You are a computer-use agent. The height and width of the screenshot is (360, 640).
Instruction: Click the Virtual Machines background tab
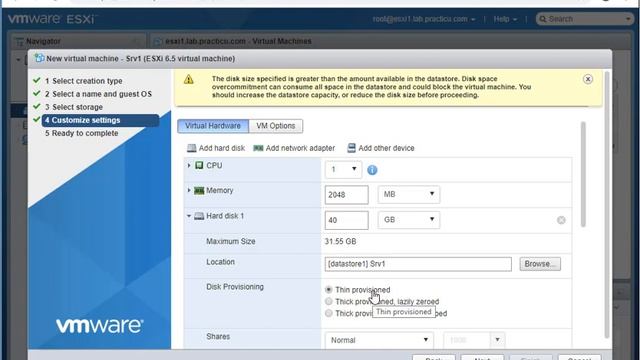(233, 42)
